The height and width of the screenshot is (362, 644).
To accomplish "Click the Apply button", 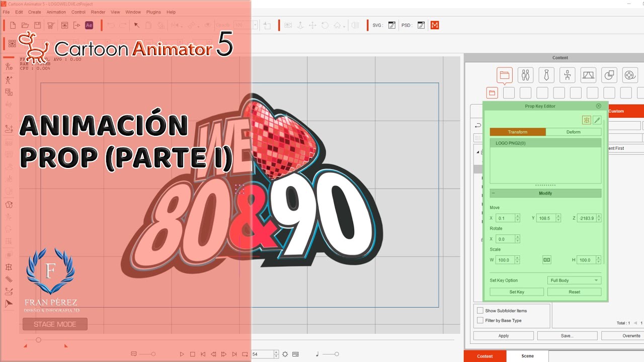I will pos(504,336).
